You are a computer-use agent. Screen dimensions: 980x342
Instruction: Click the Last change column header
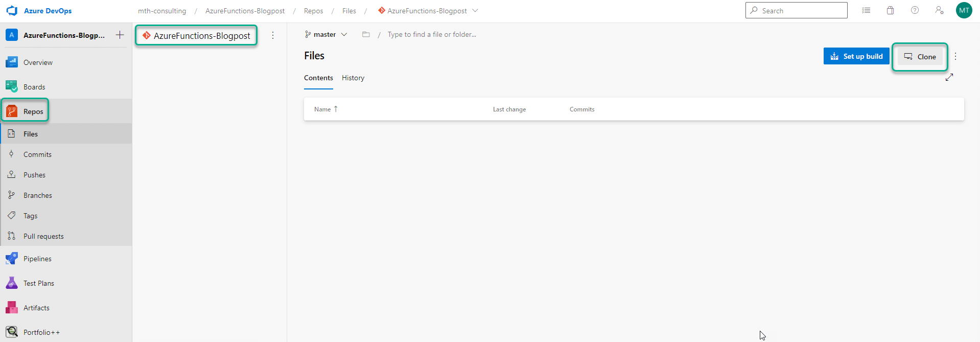[x=509, y=109]
